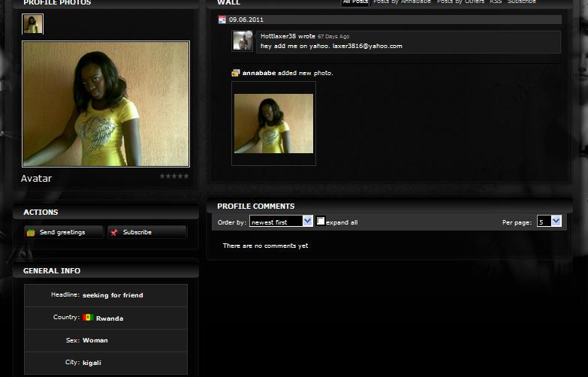This screenshot has height=377, width=588.
Task: Click the Subscribe button under Actions
Action: click(x=147, y=232)
